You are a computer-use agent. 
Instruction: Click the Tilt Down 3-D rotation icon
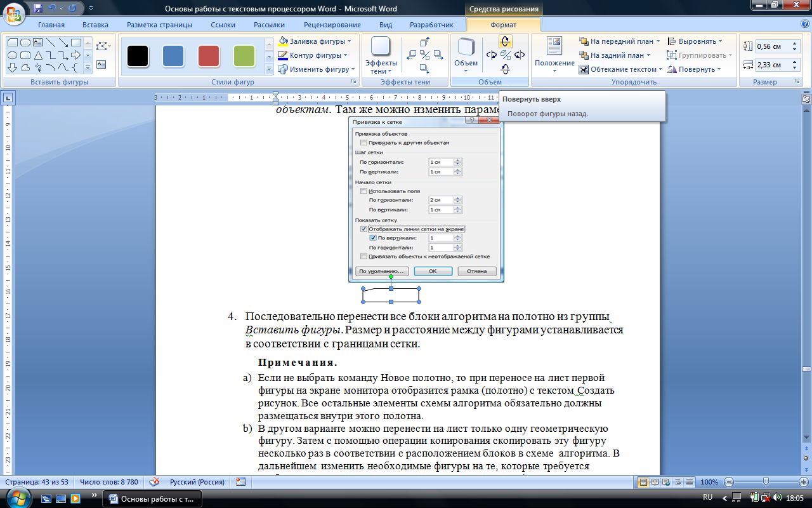tap(505, 69)
